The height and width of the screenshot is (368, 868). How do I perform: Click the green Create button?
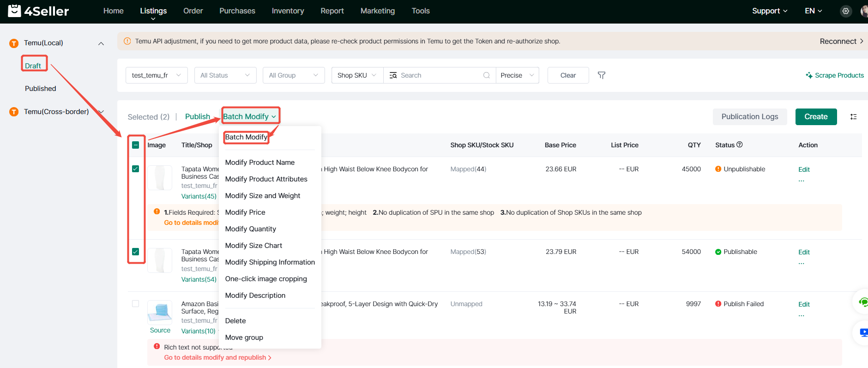[816, 117]
